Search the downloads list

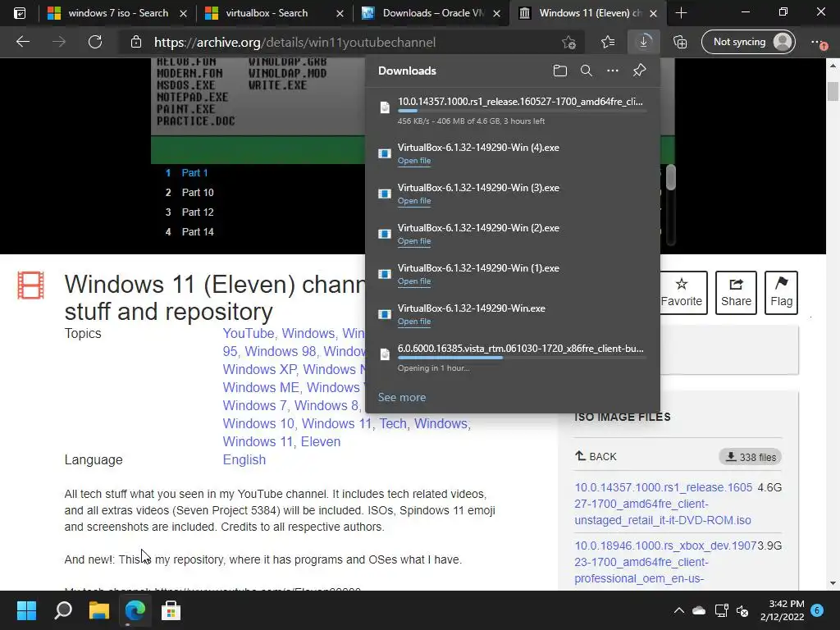click(x=586, y=71)
